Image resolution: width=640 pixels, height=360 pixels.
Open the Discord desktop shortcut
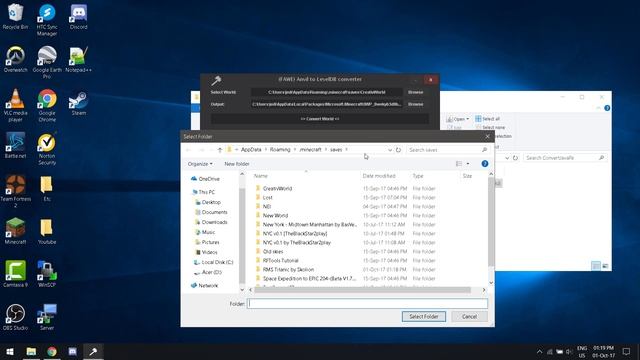[x=78, y=16]
